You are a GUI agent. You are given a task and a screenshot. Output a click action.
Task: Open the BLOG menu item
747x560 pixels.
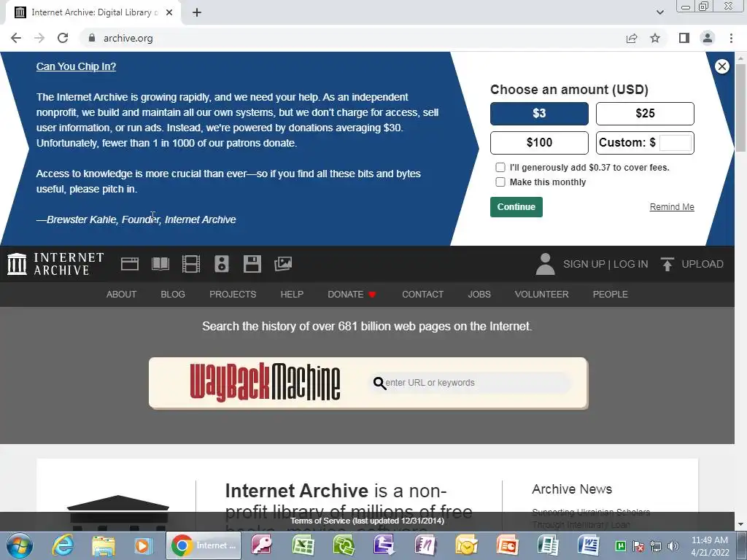click(x=173, y=295)
